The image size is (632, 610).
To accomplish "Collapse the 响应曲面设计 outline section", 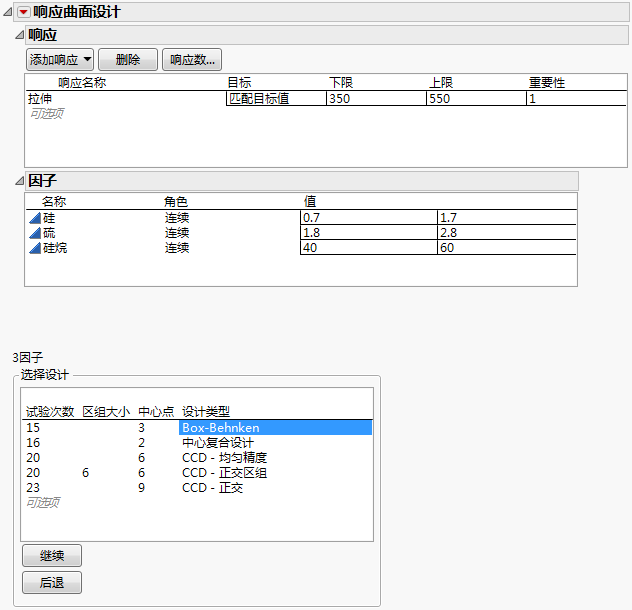I will (x=8, y=12).
